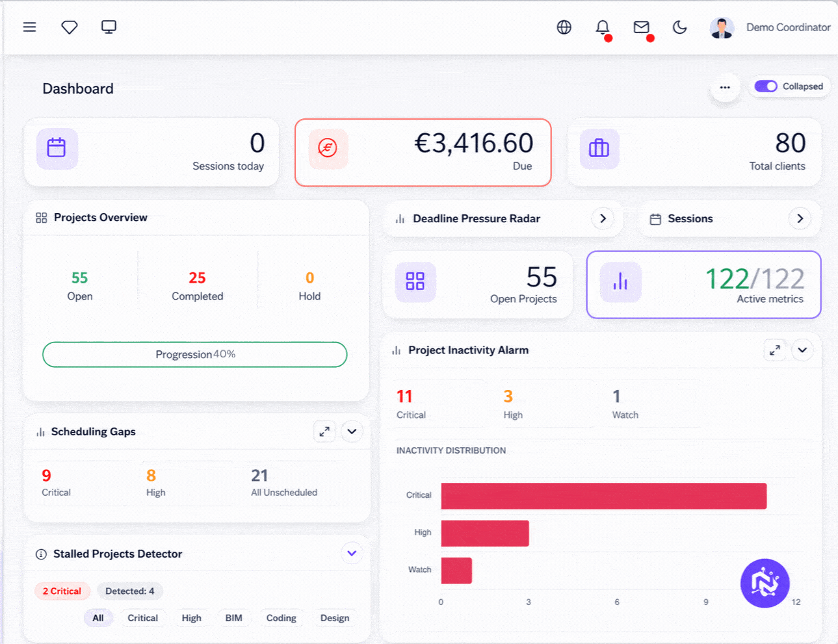838x644 pixels.
Task: Click the monitor display icon
Action: click(109, 27)
